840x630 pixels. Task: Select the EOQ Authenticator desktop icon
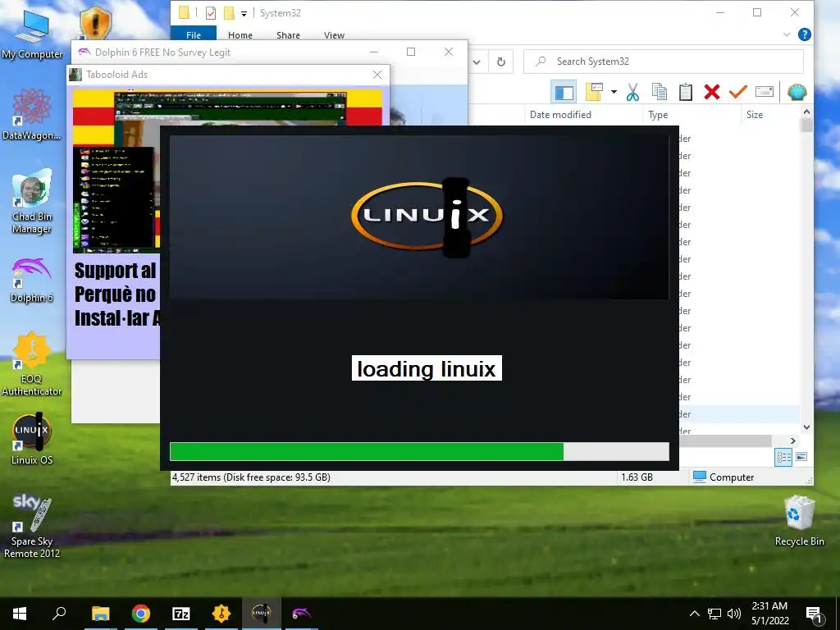pyautogui.click(x=32, y=364)
